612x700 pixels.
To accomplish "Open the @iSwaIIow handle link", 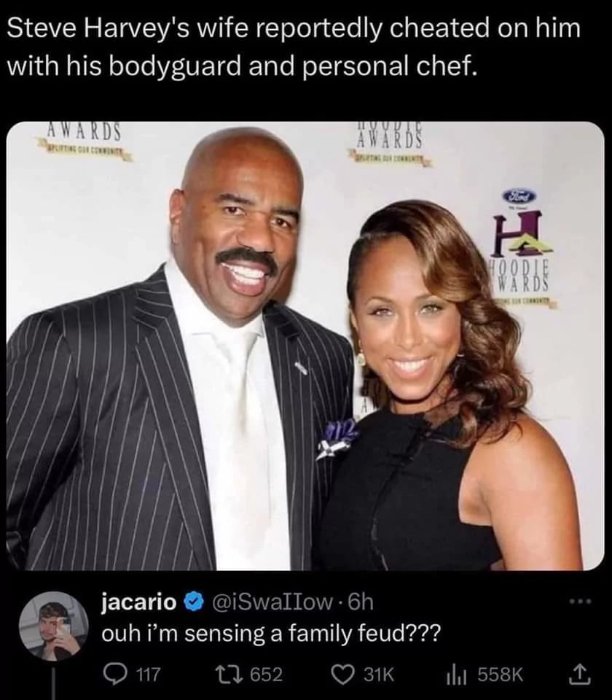I will 272,603.
